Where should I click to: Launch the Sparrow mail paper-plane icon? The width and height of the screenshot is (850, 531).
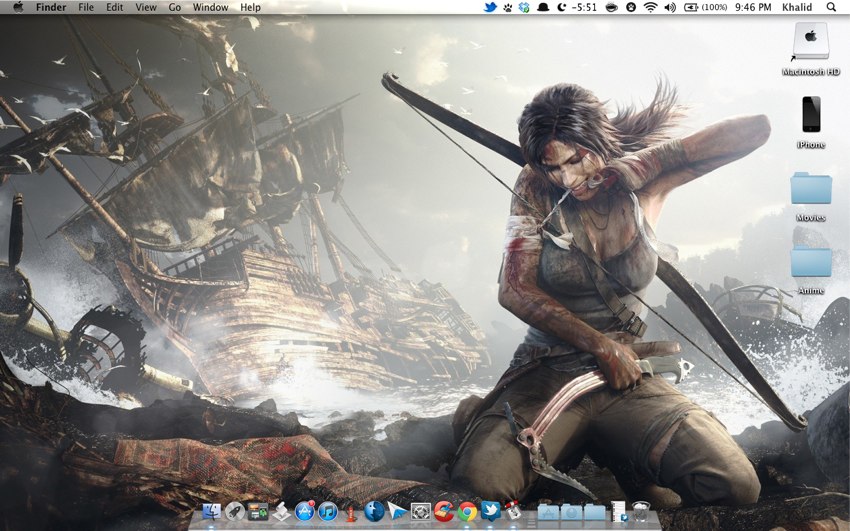[397, 511]
